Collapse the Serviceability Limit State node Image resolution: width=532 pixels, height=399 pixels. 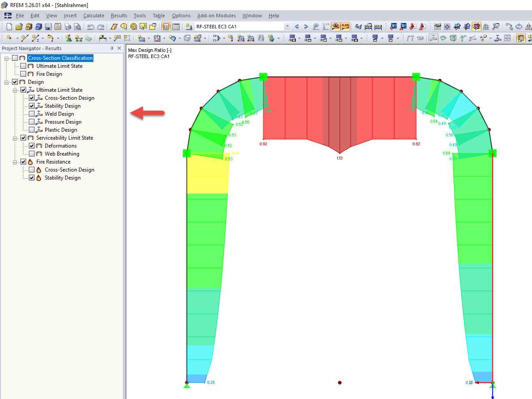click(x=15, y=138)
